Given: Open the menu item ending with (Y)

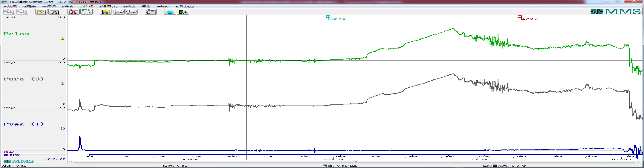Looking at the screenshot, I should pos(108,6).
